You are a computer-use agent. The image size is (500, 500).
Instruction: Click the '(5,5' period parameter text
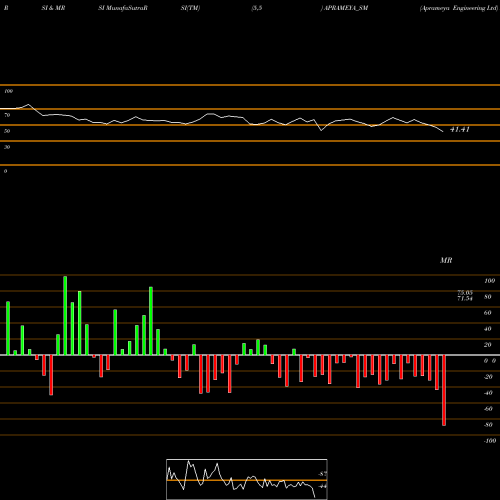click(x=257, y=8)
